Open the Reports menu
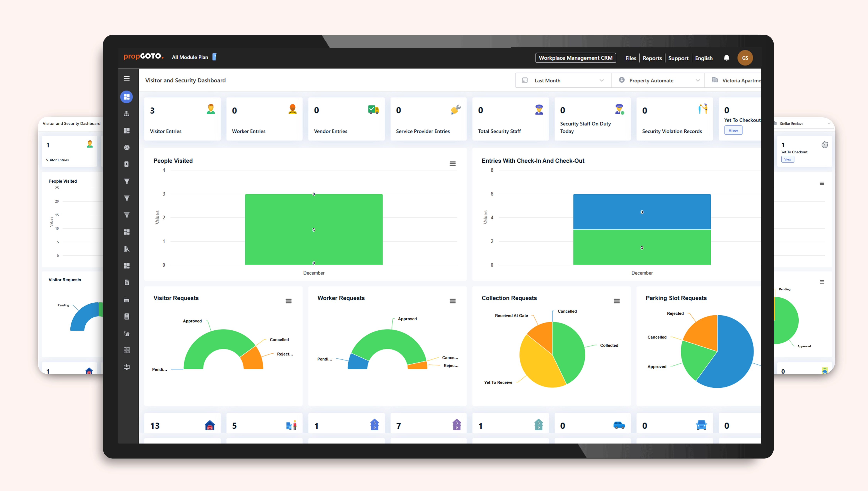Image resolution: width=868 pixels, height=491 pixels. 652,58
